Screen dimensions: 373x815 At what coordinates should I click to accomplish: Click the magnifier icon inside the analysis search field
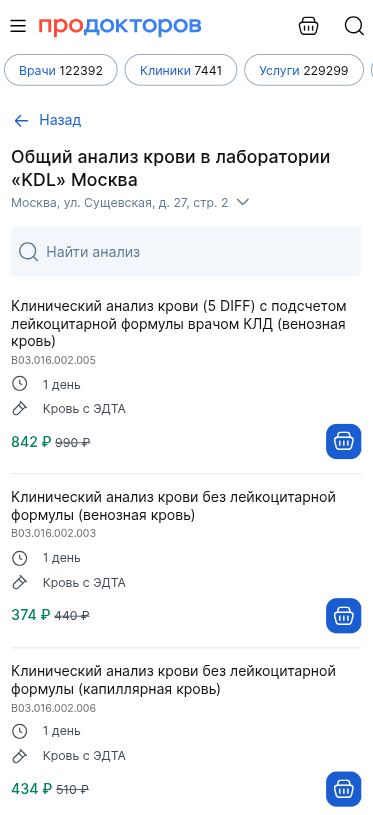[x=28, y=252]
